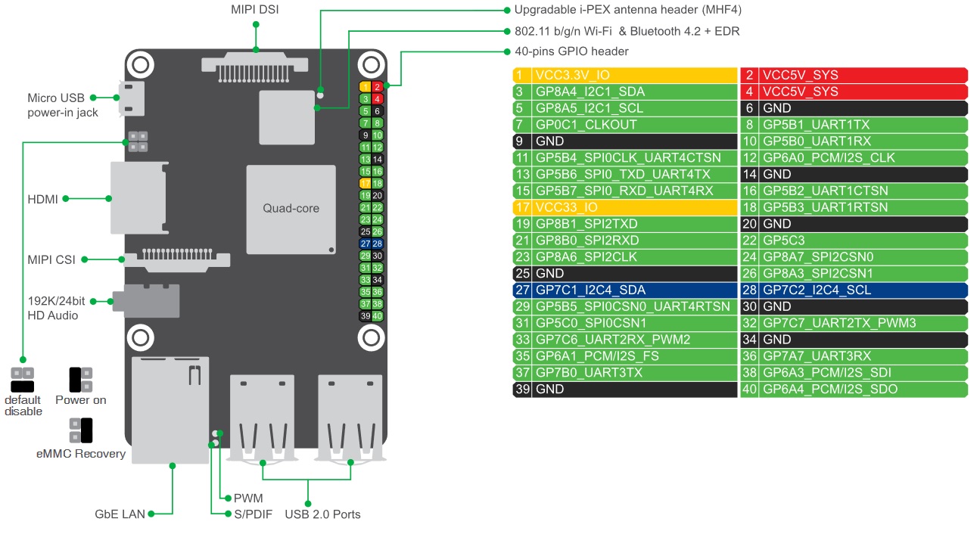Click pin 6 GND entry
This screenshot has height=534, width=980.
(854, 108)
